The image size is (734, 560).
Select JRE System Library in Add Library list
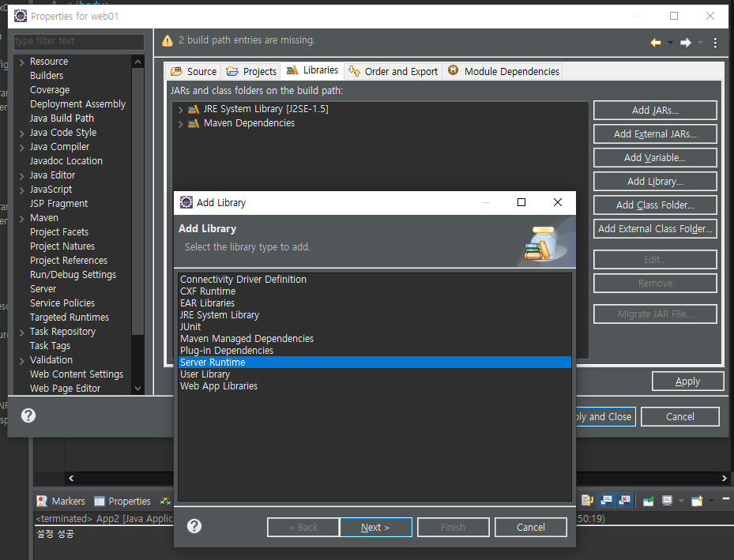coord(375,315)
